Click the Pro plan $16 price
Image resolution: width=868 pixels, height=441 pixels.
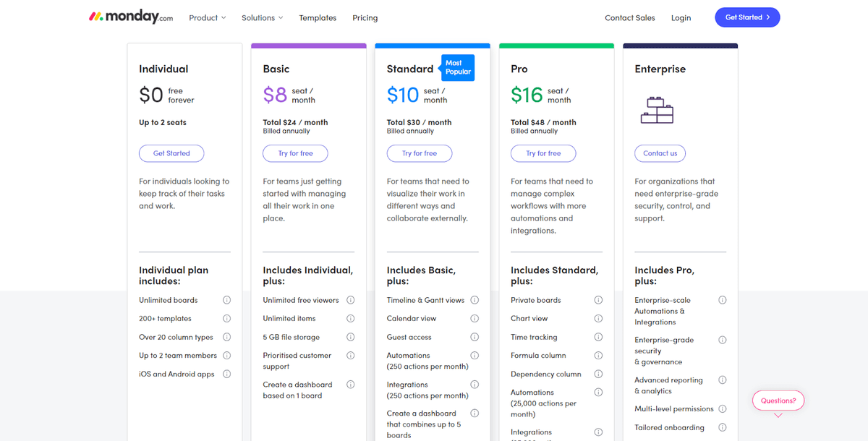point(527,95)
